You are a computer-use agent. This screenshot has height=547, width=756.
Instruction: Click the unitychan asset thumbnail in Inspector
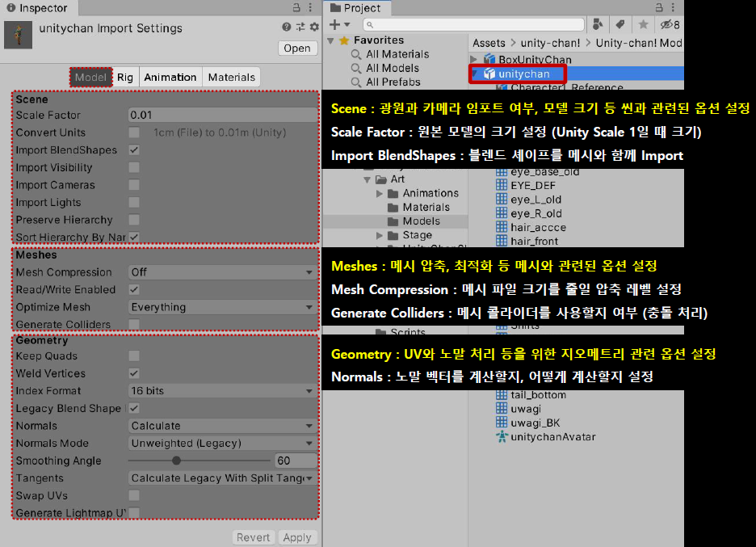(19, 35)
